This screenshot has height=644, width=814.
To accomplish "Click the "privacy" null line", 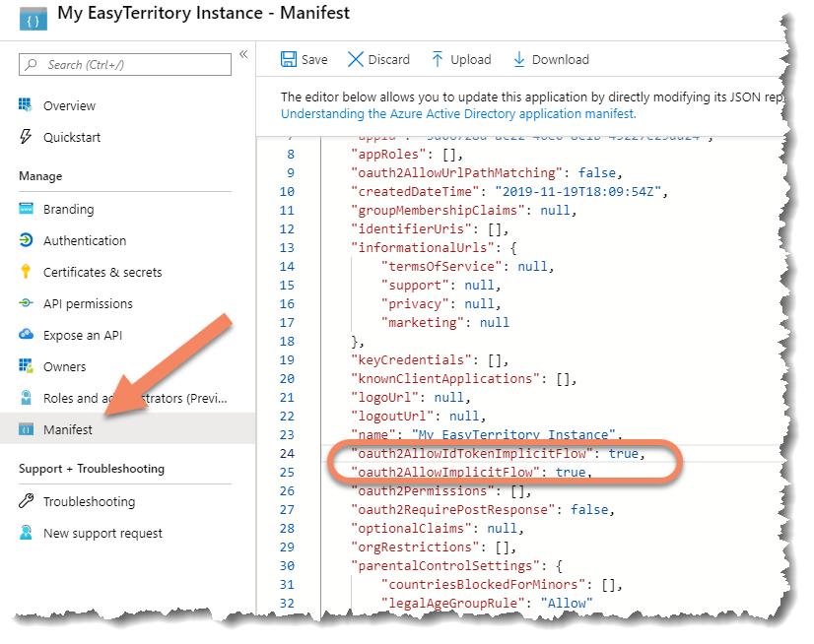I will pos(441,303).
